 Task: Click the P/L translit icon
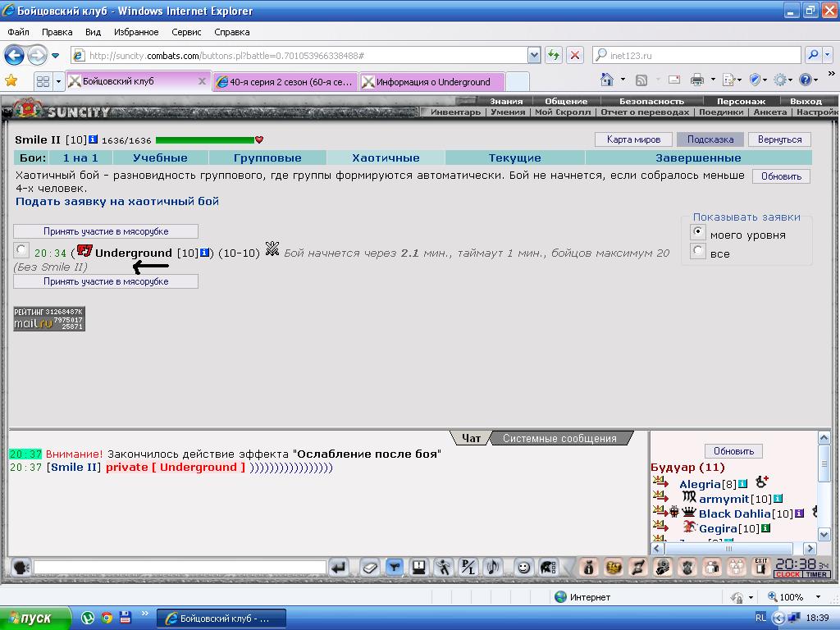click(468, 567)
